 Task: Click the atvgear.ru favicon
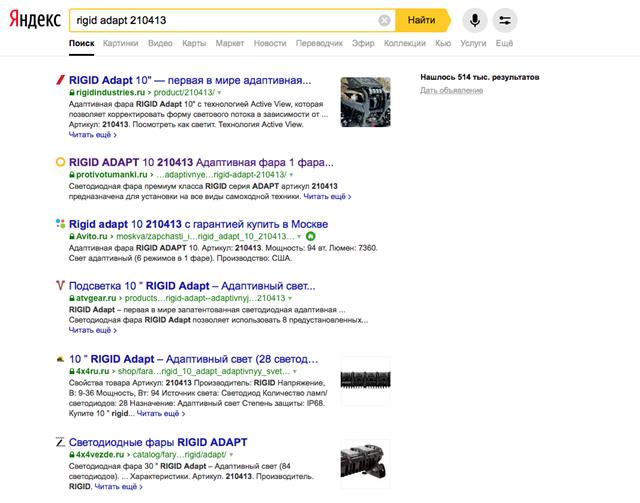tap(60, 284)
